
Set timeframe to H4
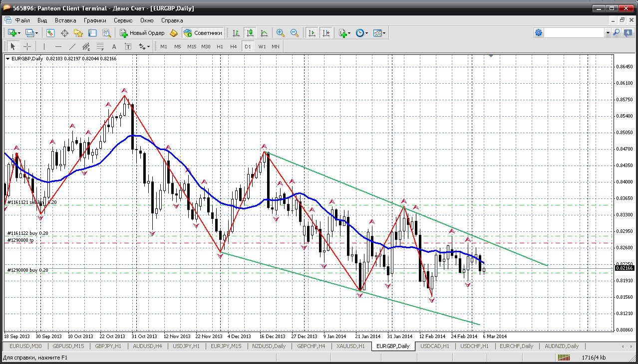(x=233, y=46)
